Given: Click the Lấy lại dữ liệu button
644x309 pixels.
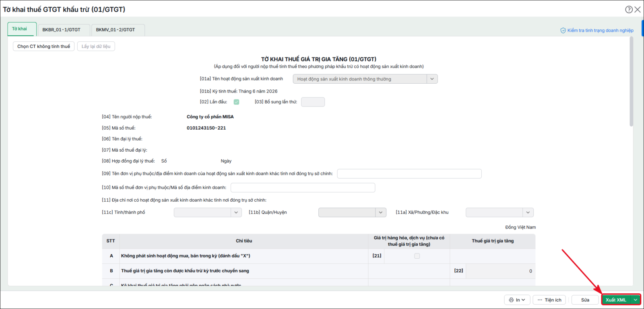Looking at the screenshot, I should (96, 46).
